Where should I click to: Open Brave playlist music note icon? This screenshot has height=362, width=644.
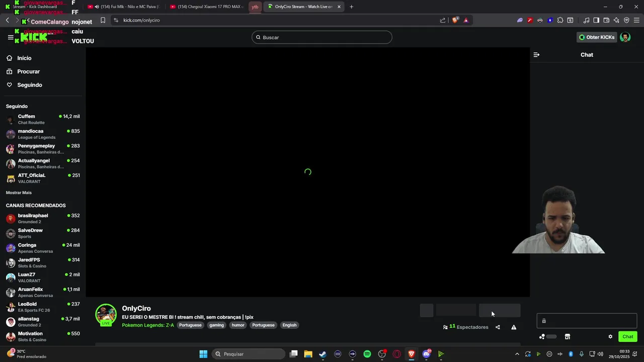click(x=586, y=20)
